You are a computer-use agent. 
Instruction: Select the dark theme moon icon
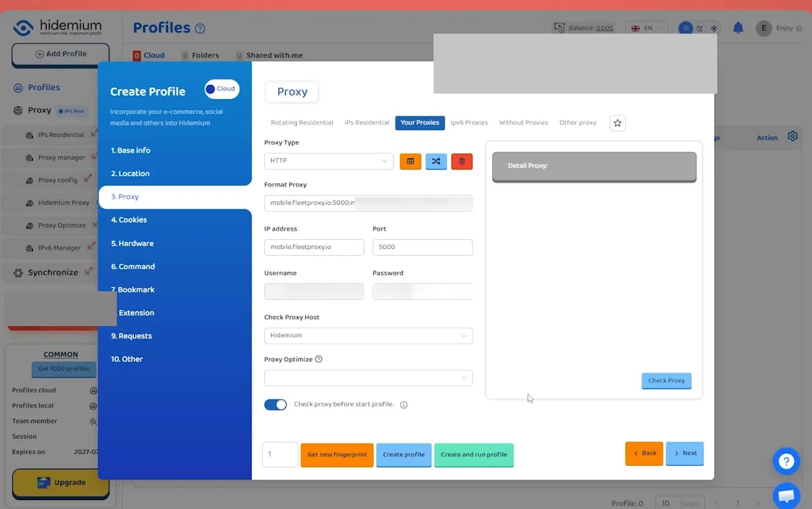coord(700,28)
